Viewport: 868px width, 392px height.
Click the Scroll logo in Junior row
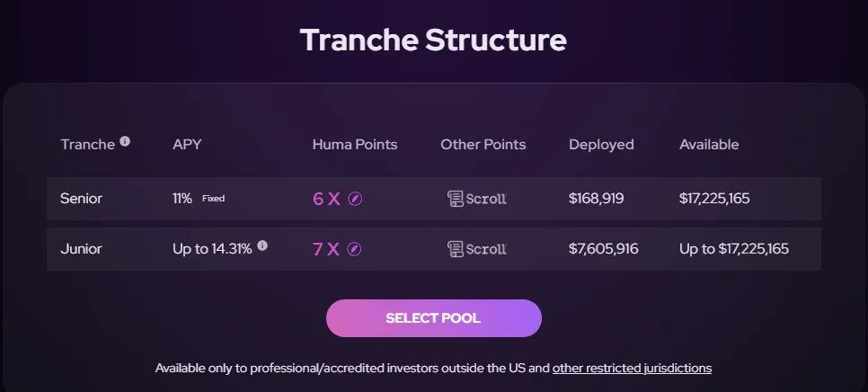[477, 249]
